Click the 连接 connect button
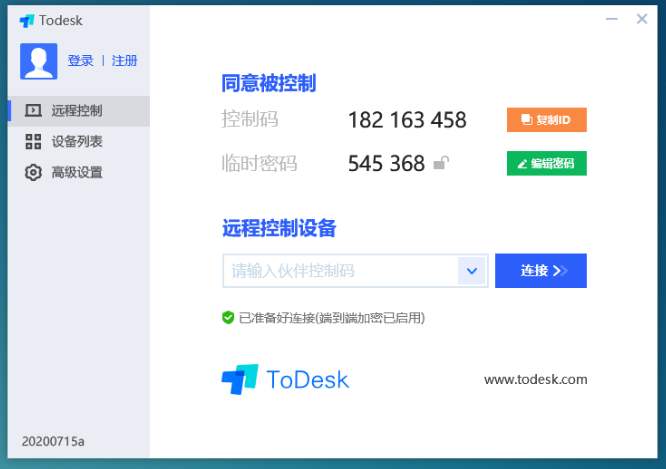The image size is (666, 469). tap(541, 271)
